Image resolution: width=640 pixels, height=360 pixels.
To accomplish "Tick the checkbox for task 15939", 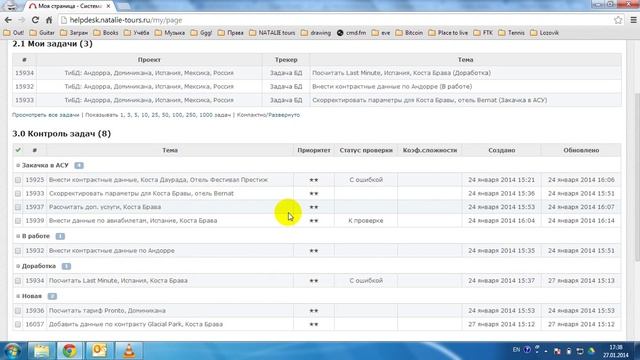I will (18, 221).
